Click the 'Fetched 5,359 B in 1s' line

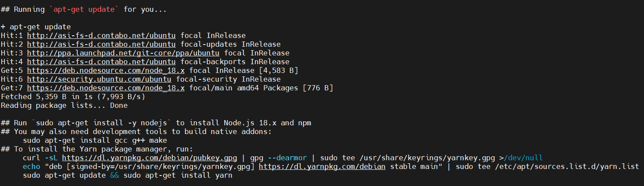coord(73,96)
